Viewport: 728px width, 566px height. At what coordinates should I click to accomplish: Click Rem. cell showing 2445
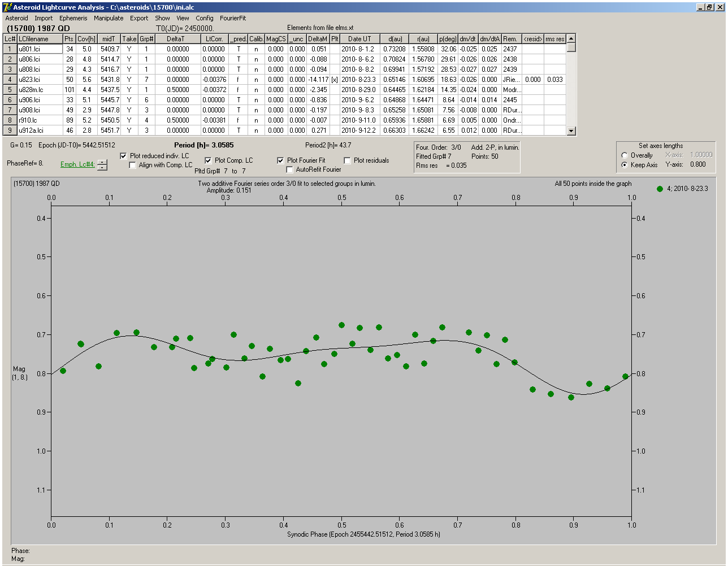coord(512,100)
